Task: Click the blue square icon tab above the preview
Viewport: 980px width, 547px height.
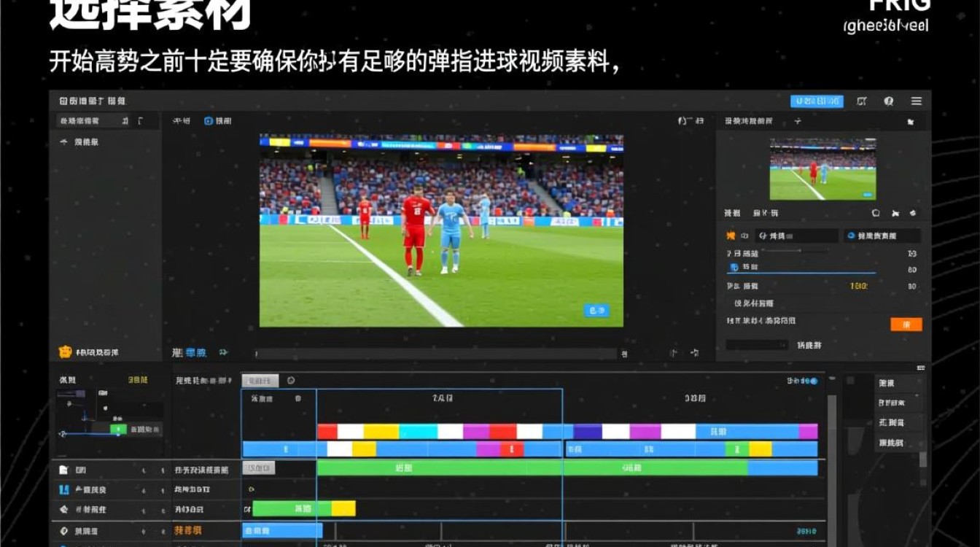Action: pos(209,121)
